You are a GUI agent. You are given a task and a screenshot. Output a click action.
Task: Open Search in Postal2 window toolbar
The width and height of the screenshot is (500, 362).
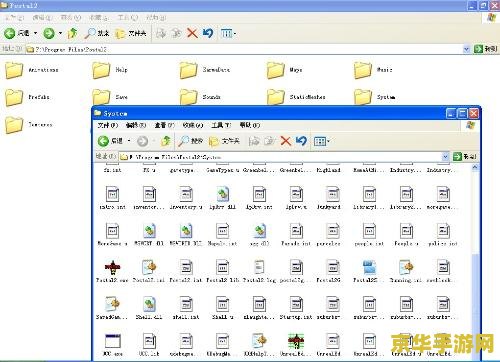(97, 33)
